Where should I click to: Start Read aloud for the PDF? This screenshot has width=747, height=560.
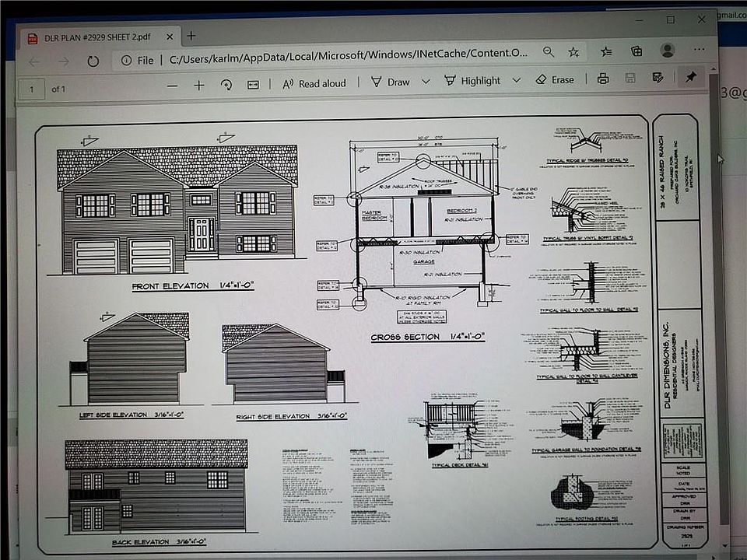314,84
